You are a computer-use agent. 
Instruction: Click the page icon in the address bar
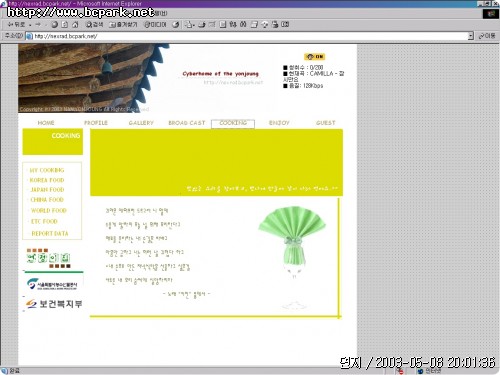(29, 36)
